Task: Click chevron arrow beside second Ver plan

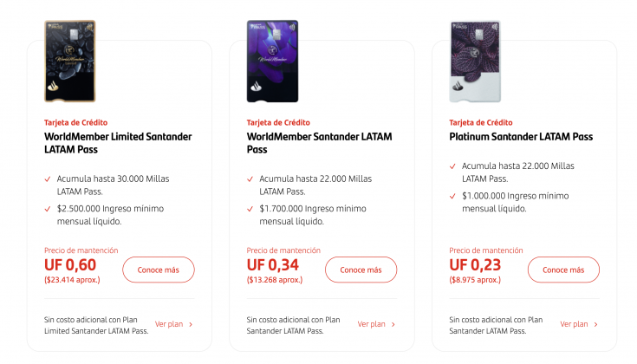Action: (x=393, y=325)
